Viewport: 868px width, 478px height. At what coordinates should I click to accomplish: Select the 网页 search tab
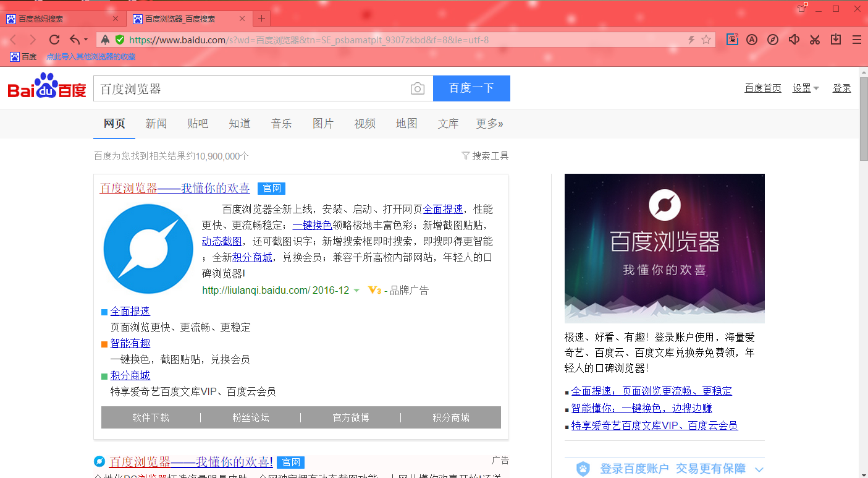click(x=114, y=124)
